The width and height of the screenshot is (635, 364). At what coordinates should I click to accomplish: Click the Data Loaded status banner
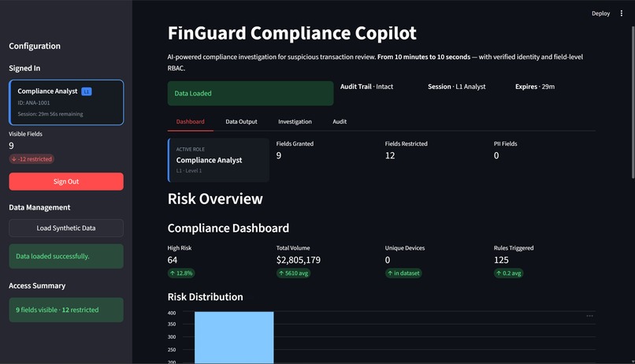[x=251, y=93]
